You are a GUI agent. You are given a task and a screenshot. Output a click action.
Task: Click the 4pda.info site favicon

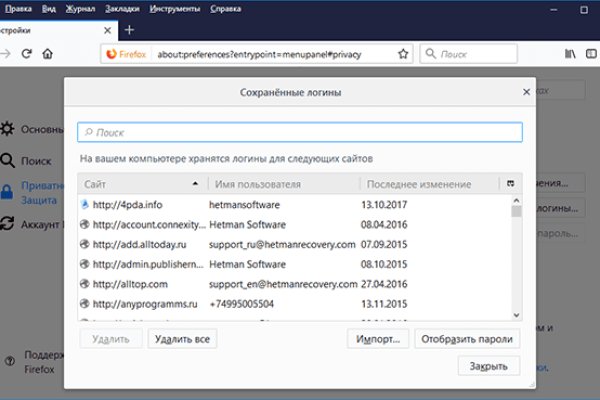tap(85, 203)
